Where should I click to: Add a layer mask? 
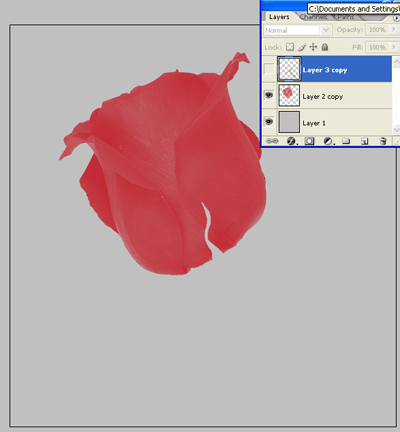tap(309, 141)
